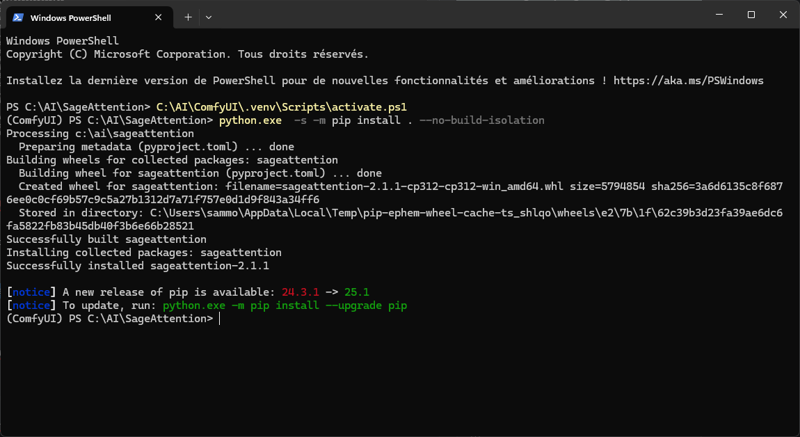
Task: Click the first blue notice label
Action: tap(31, 292)
